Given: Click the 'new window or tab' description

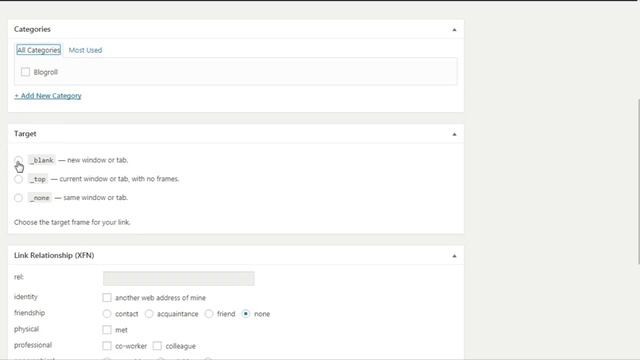Looking at the screenshot, I should point(98,160).
